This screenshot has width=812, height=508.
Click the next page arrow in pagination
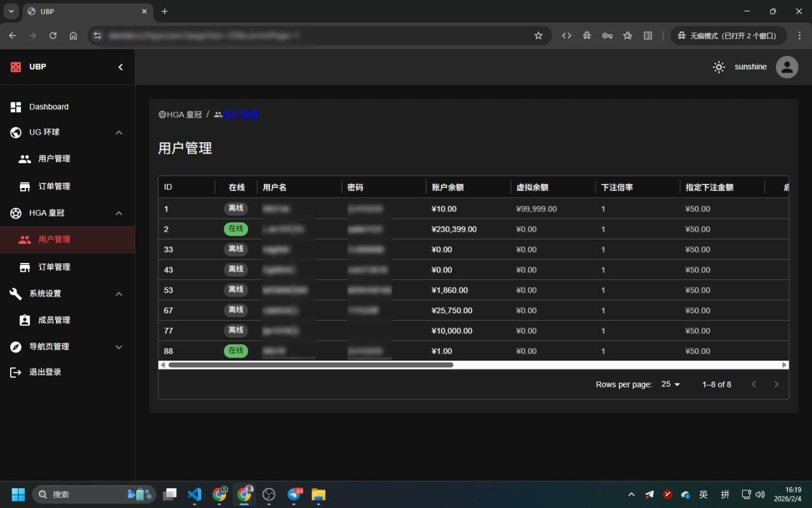pyautogui.click(x=776, y=384)
